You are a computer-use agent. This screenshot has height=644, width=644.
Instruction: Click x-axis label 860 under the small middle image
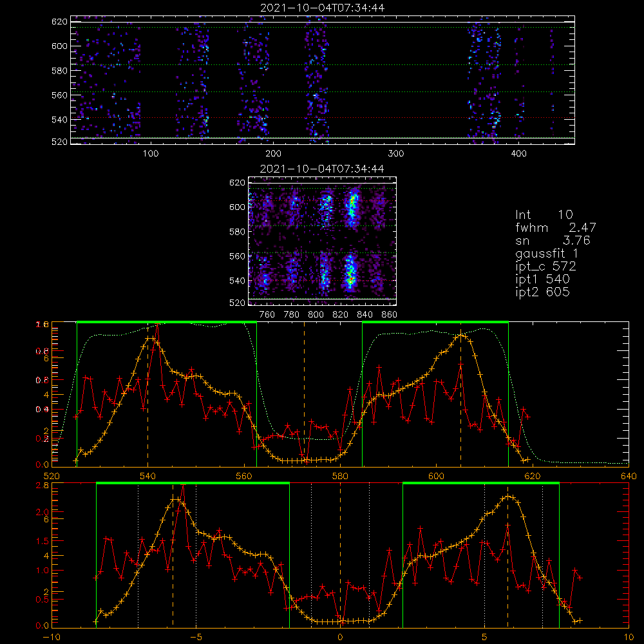point(390,315)
